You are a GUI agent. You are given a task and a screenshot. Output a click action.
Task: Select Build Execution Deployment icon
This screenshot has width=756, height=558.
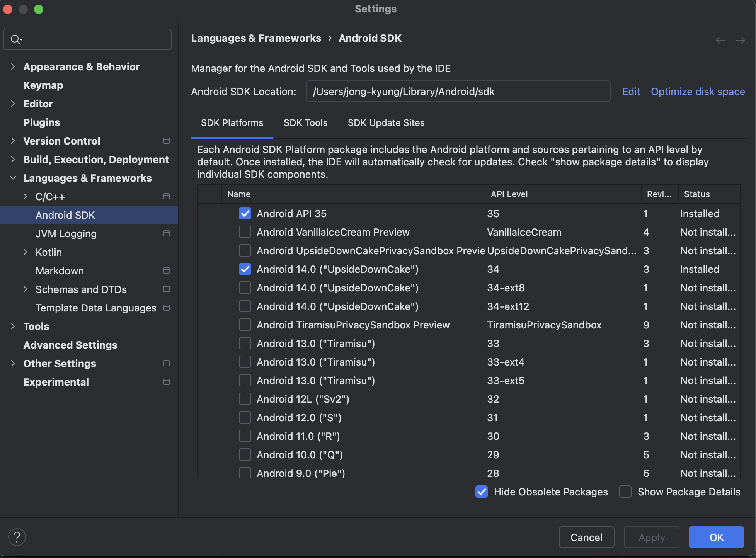tap(13, 160)
